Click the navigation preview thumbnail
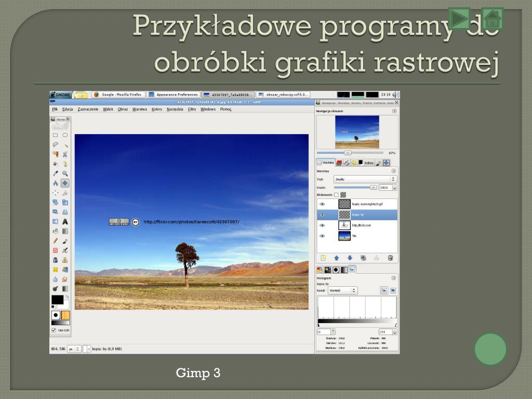The image size is (532, 399). click(x=357, y=132)
